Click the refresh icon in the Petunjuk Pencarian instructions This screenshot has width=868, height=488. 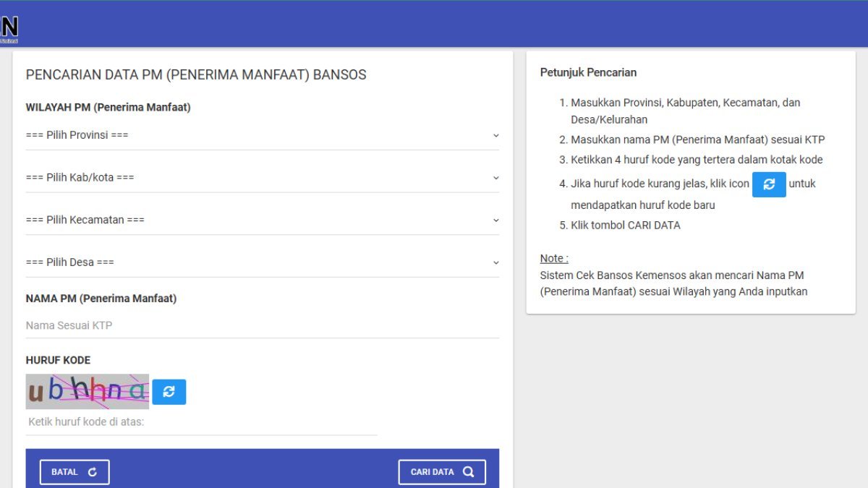click(769, 184)
